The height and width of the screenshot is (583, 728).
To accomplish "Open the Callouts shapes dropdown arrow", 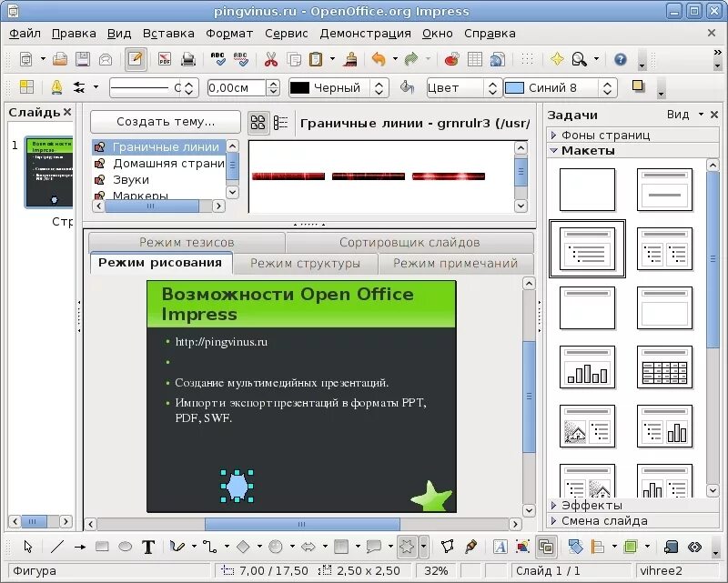I will [x=390, y=547].
